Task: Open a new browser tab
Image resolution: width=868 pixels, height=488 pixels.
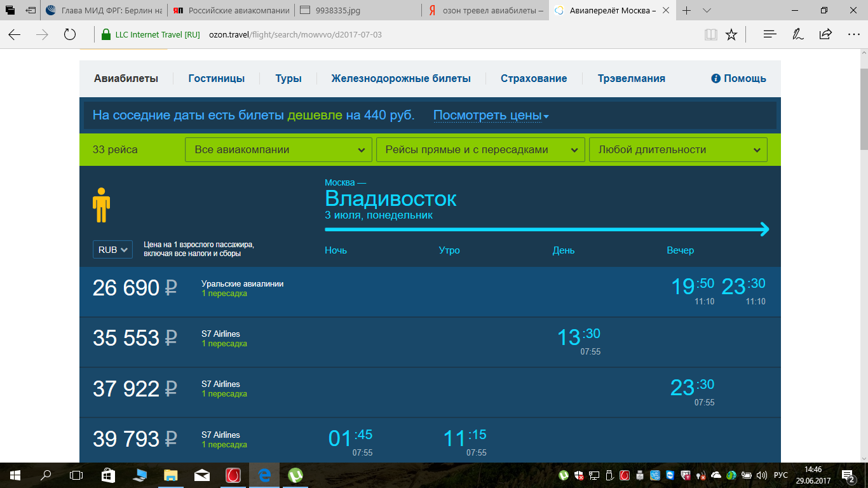Action: pos(686,10)
